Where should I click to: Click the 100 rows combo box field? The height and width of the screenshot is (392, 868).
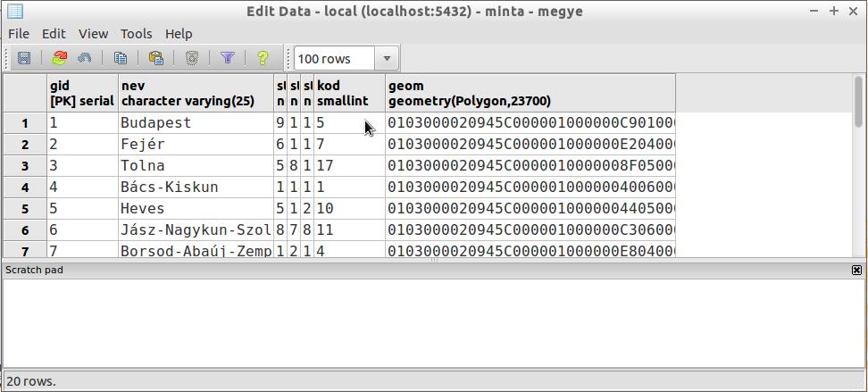(x=334, y=59)
